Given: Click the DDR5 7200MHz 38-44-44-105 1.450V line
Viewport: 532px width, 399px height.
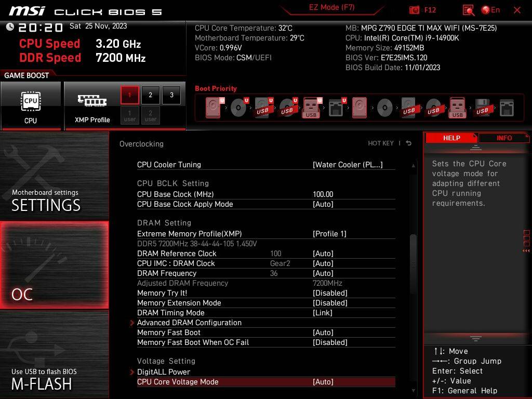Looking at the screenshot, I should click(x=197, y=244).
